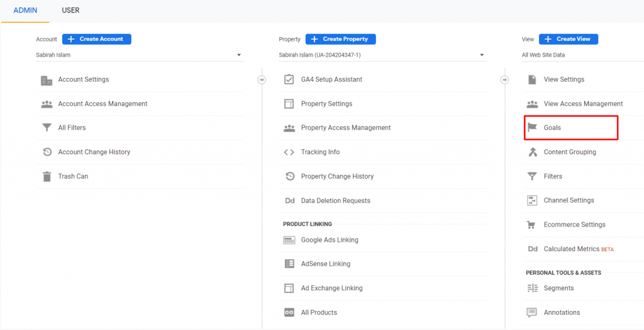Open the UA-204204347-1 property dropdown
The width and height of the screenshot is (644, 330).
[382, 55]
